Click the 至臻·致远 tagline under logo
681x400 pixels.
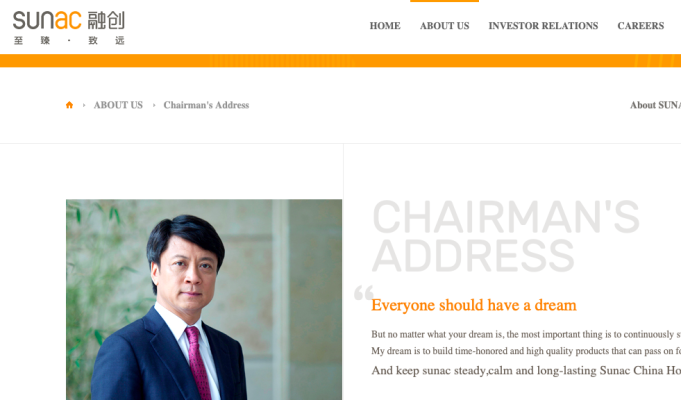(x=69, y=40)
